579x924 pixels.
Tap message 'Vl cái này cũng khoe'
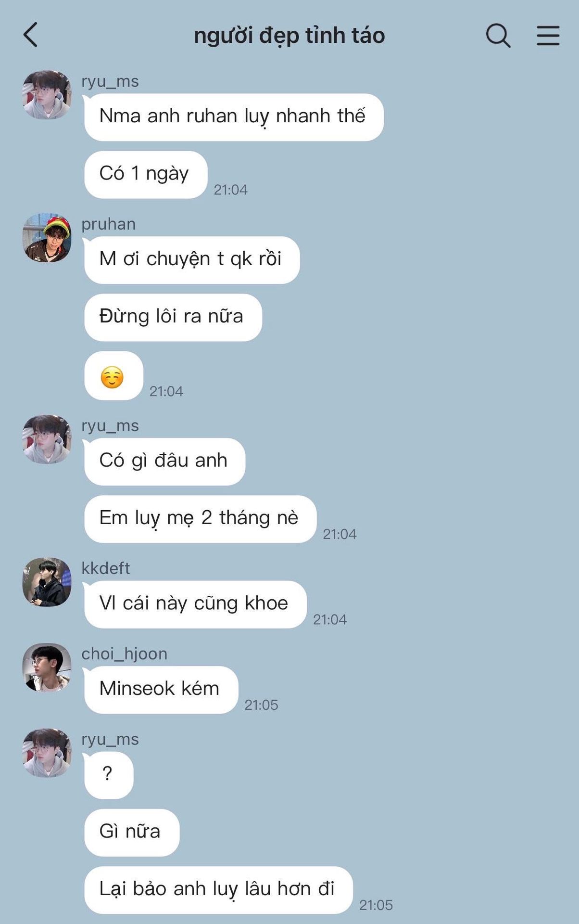click(x=195, y=604)
